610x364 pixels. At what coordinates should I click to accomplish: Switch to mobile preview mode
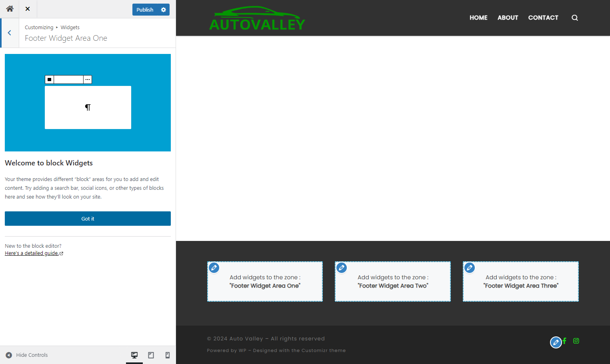[x=168, y=355]
